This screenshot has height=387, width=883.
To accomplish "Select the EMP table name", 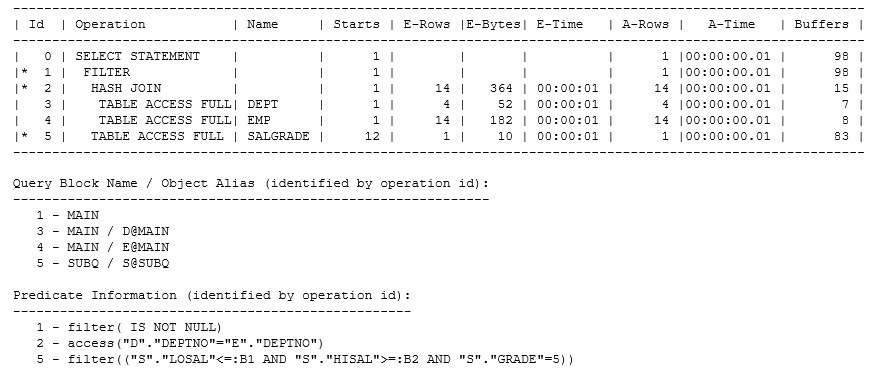I will pos(258,120).
